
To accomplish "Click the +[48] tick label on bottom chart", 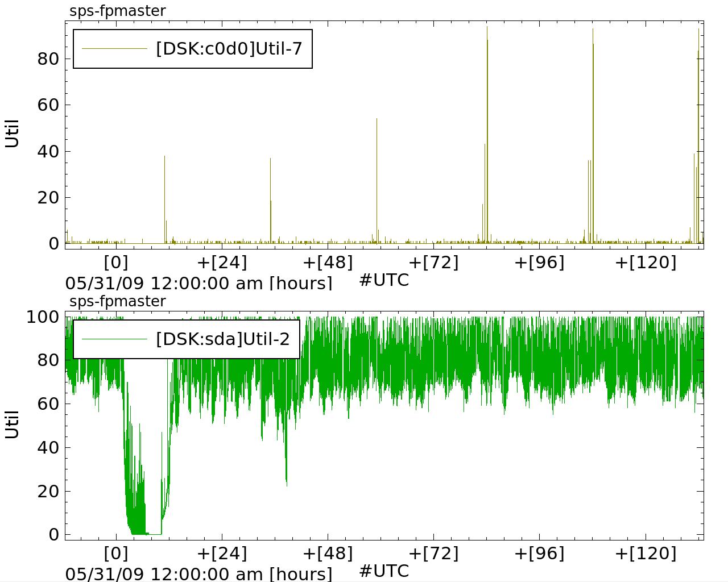I will (x=328, y=553).
